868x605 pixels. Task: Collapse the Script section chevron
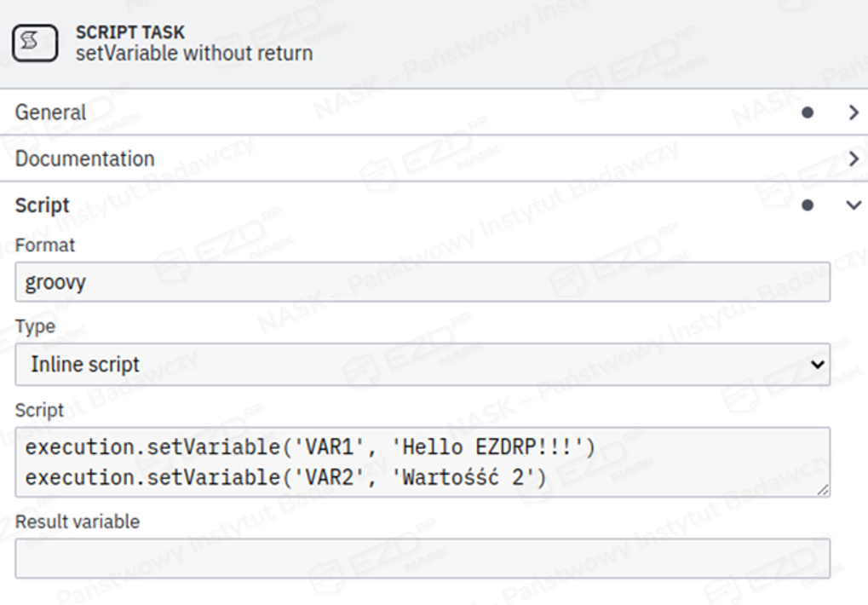pos(854,205)
